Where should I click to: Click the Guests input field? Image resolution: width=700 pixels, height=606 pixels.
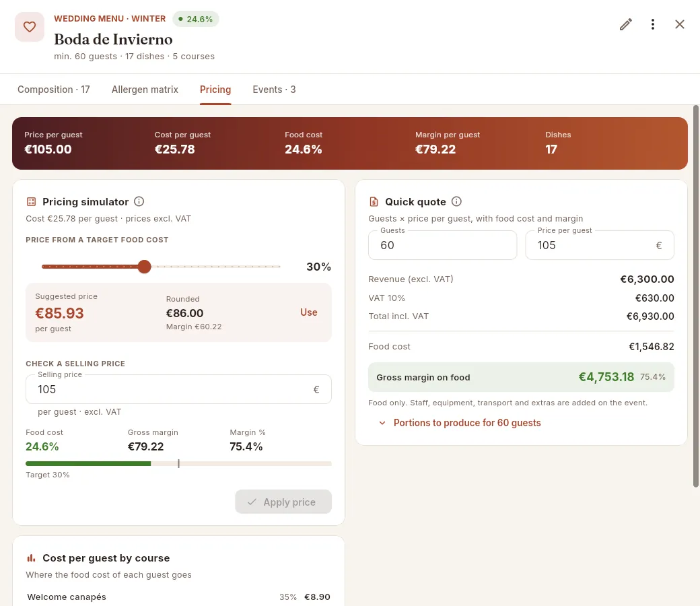coord(442,245)
